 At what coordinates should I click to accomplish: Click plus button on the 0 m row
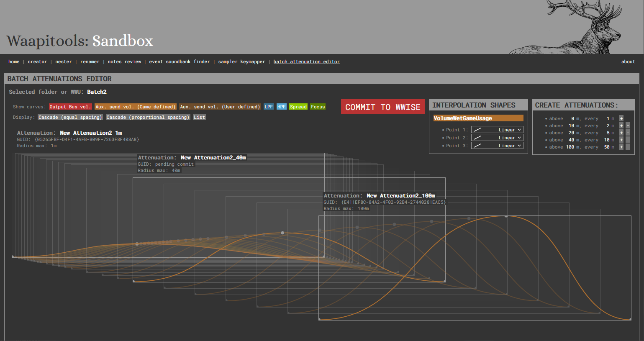click(621, 118)
